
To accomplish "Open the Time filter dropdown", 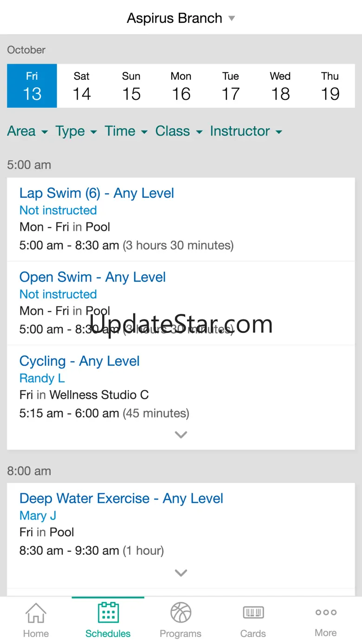I will click(126, 131).
